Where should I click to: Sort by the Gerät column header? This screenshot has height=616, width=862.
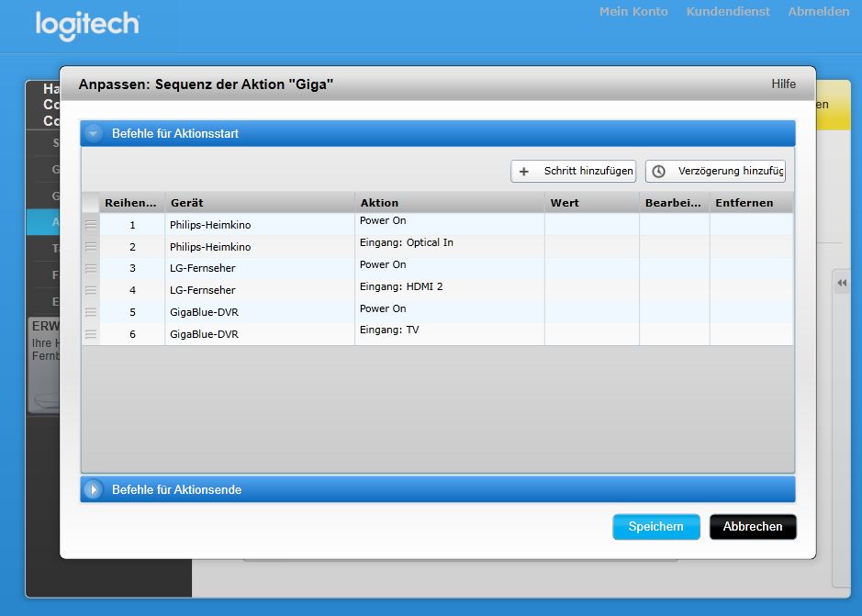(x=260, y=203)
